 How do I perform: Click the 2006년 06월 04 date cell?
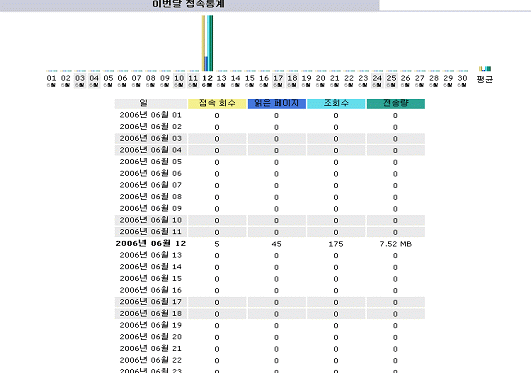[x=151, y=150]
